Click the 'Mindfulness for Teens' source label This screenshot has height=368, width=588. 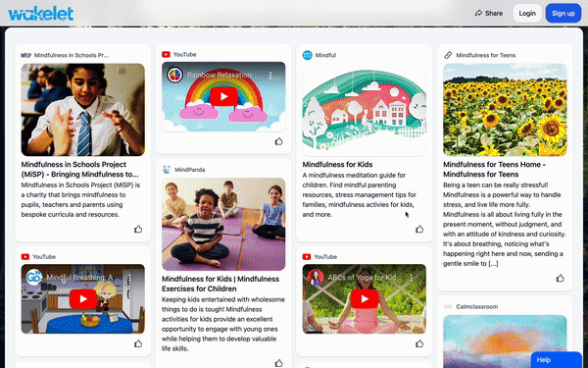tap(486, 55)
